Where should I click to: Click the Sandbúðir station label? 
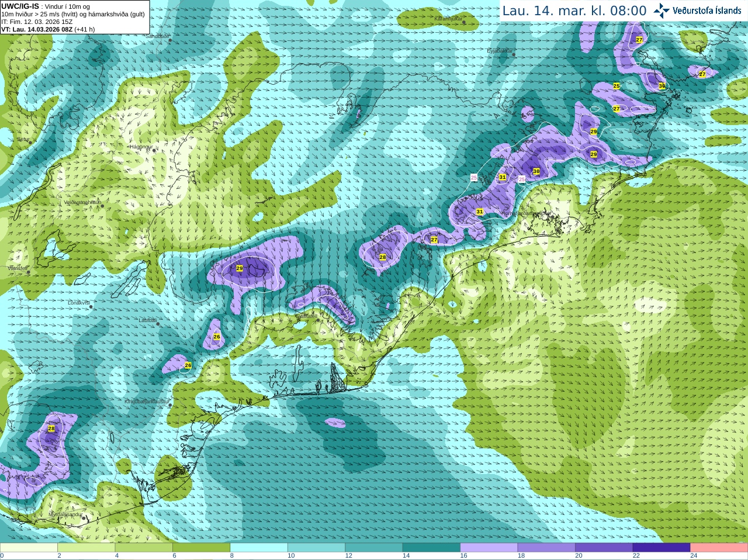point(157,36)
